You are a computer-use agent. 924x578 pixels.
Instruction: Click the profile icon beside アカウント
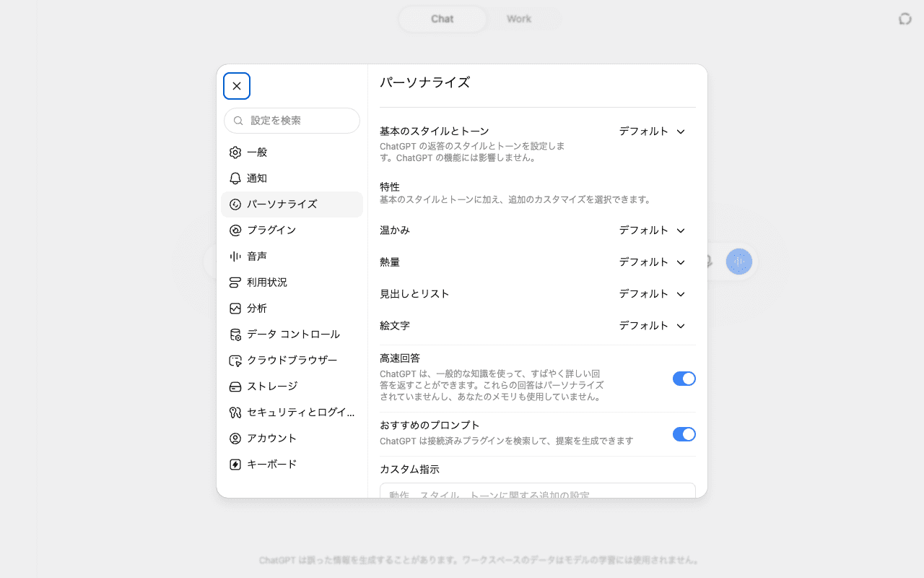(235, 439)
